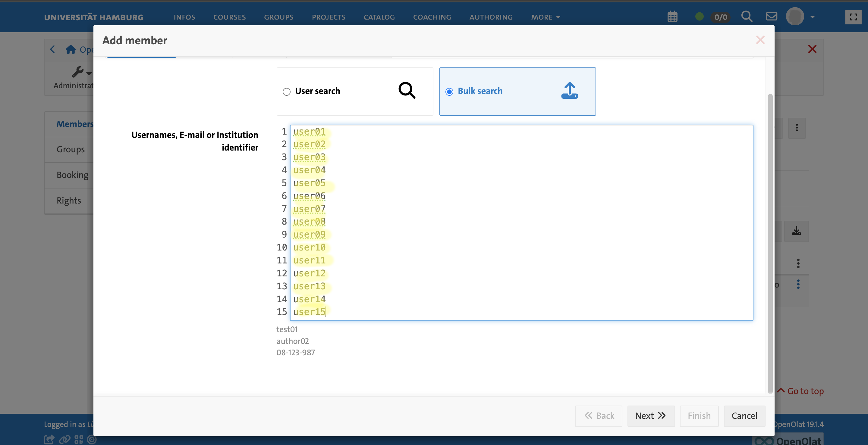
Task: Open the mail envelope icon
Action: tap(771, 16)
